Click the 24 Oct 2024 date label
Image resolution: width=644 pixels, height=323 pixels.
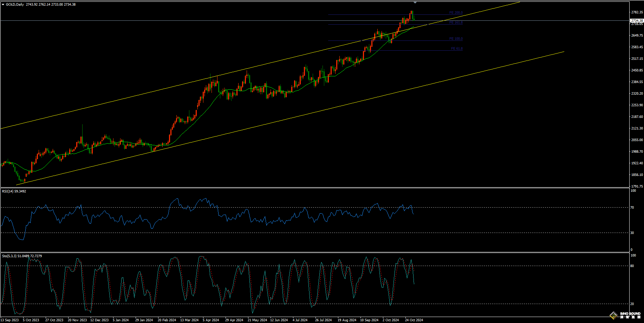[414, 320]
